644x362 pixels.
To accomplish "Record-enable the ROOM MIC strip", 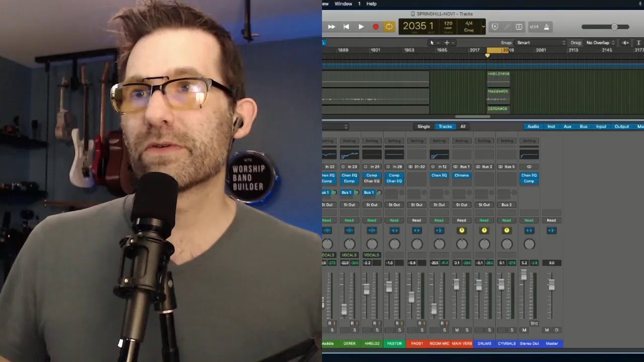I will click(442, 323).
